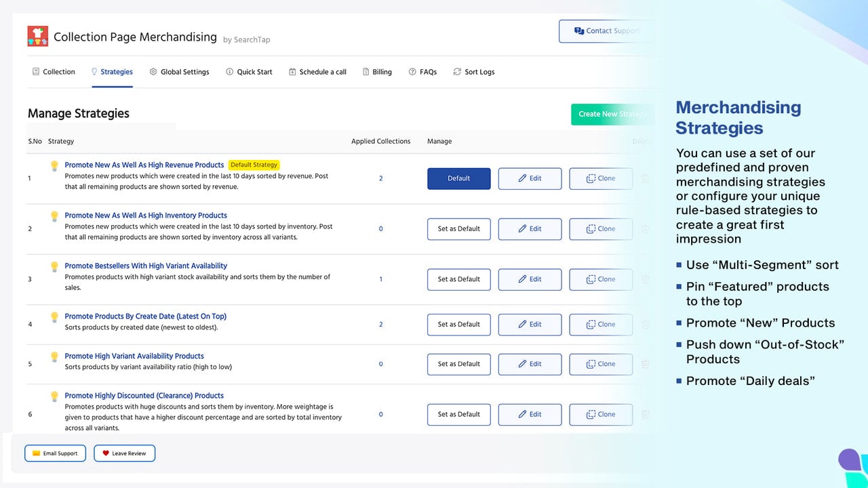Viewport: 868px width, 488px height.
Task: Click lightbulb icon for Promote New As Well As High Inventory Products
Action: tap(55, 216)
